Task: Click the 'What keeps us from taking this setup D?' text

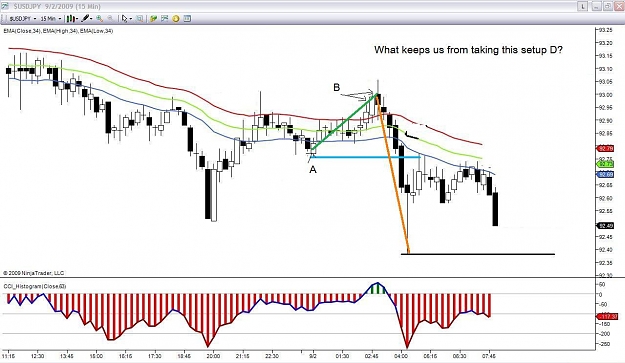Action: click(x=468, y=50)
